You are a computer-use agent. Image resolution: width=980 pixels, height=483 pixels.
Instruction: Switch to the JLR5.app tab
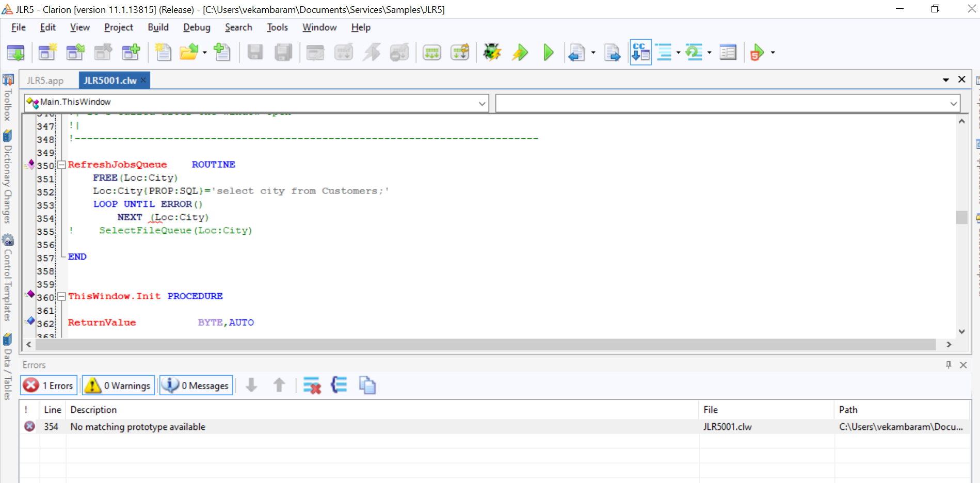tap(45, 81)
